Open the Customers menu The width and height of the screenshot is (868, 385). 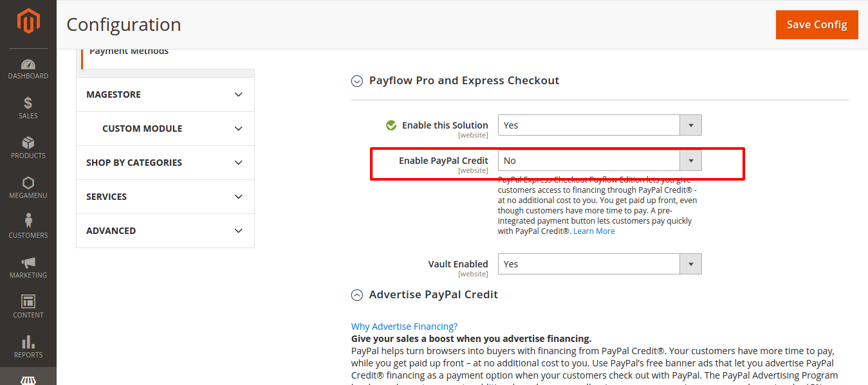click(x=28, y=228)
